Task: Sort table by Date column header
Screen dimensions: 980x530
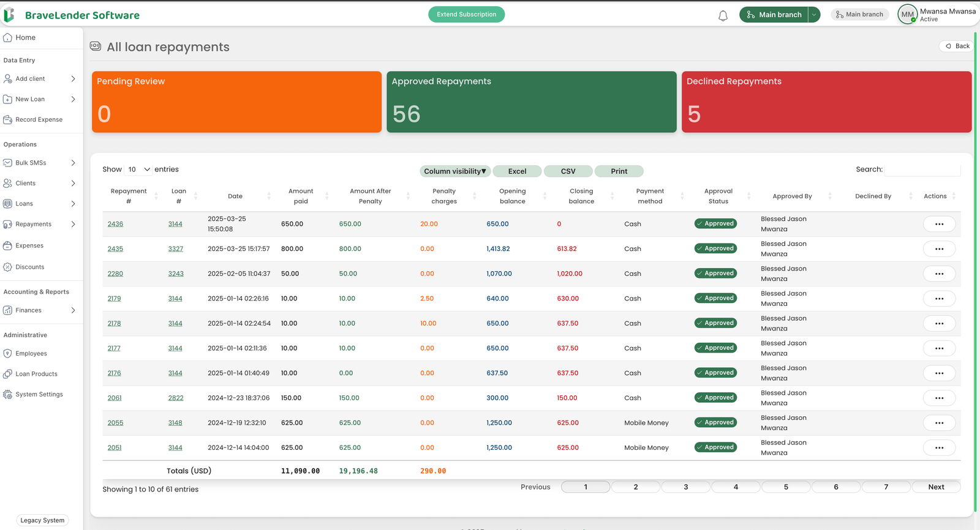Action: coord(236,196)
